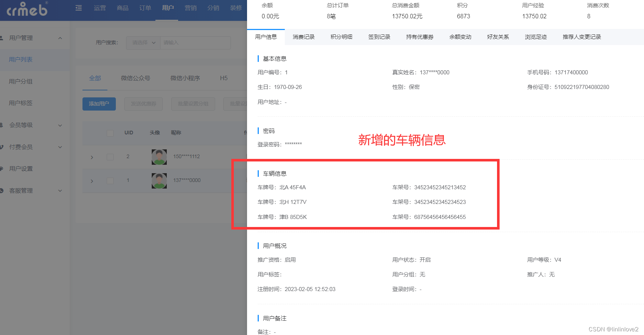Click the crmeb logo
The height and width of the screenshot is (335, 644).
click(x=27, y=9)
